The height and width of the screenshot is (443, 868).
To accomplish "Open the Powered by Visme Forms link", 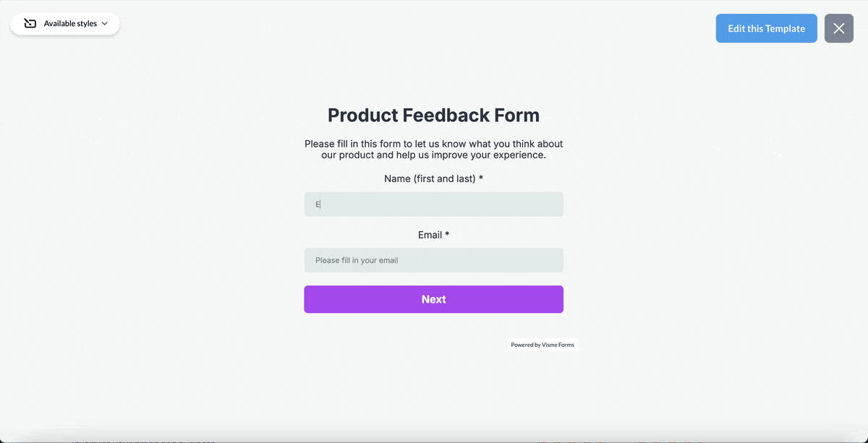I will 543,345.
